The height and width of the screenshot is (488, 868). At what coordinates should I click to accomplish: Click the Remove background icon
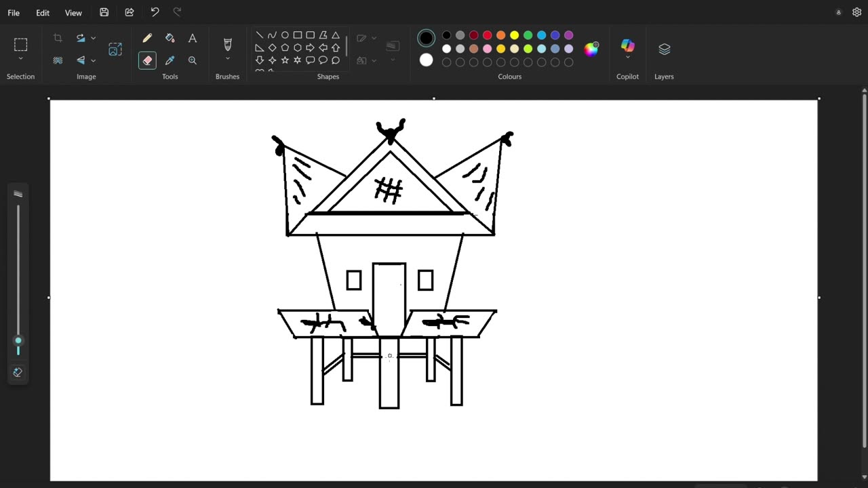58,60
